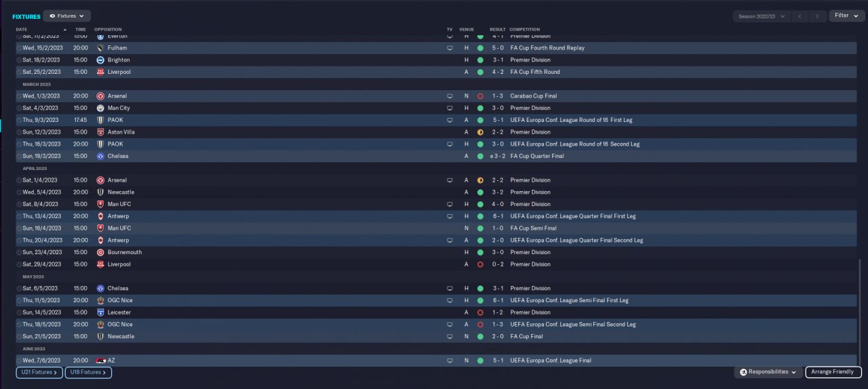Sort by the TV column header
Viewport: 868px width, 389px height.
click(450, 30)
